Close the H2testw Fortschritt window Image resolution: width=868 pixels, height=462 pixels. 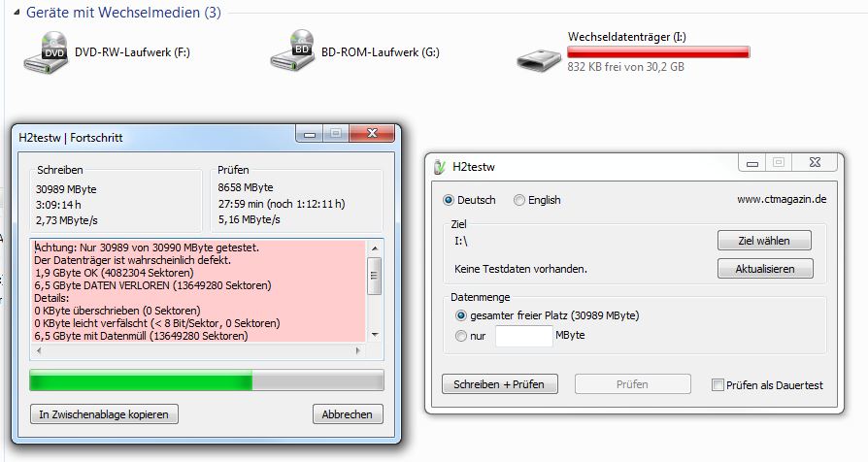[x=372, y=133]
